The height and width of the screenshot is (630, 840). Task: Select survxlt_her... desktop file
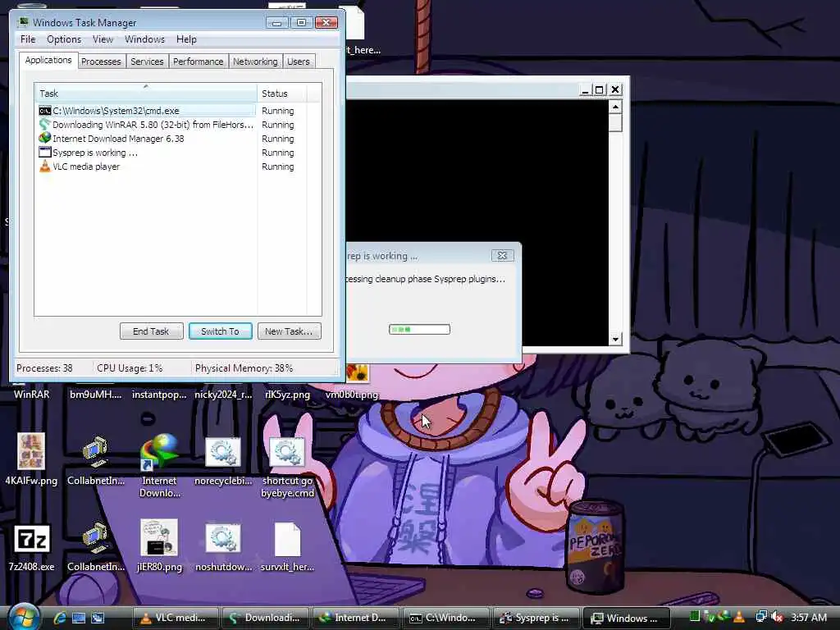[x=287, y=546]
